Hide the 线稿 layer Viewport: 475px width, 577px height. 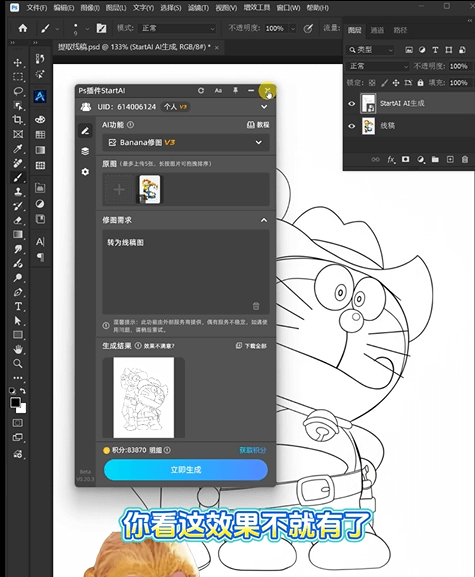point(352,126)
